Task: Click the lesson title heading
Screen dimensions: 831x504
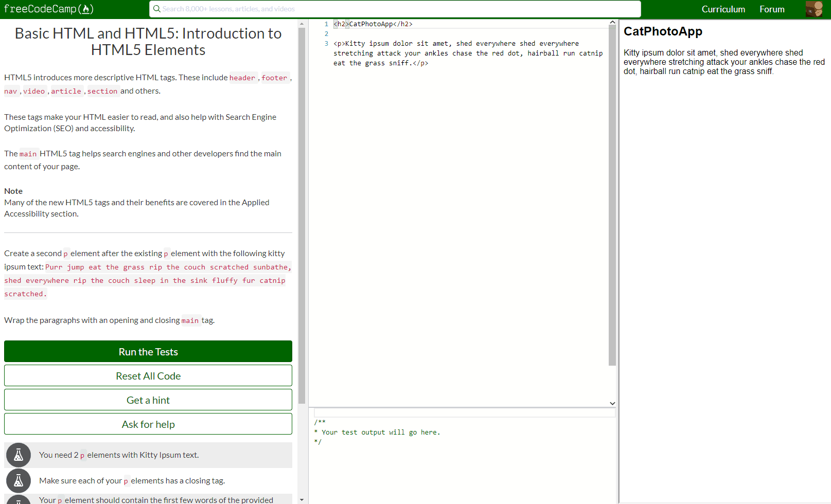Action: [x=148, y=42]
